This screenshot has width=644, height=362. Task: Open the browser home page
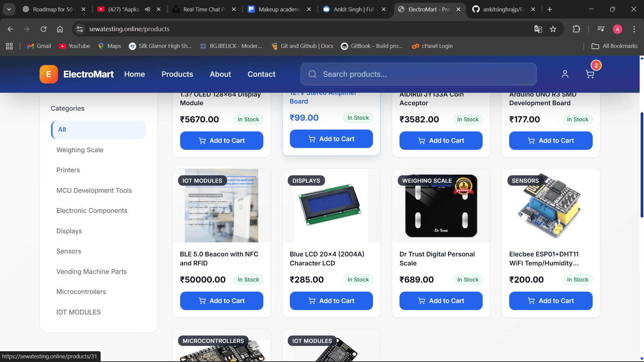[x=60, y=29]
